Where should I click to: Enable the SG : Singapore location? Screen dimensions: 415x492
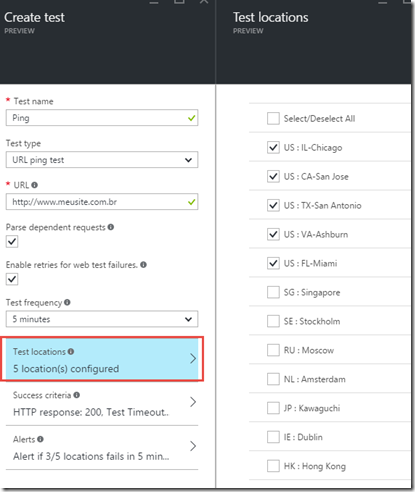(x=273, y=292)
